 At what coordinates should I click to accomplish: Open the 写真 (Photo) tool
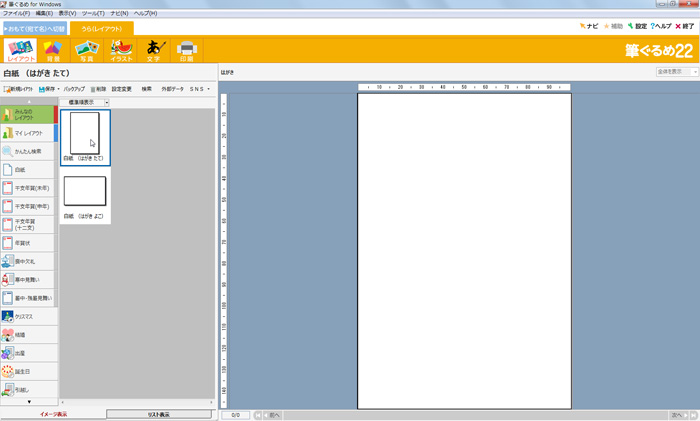87,51
